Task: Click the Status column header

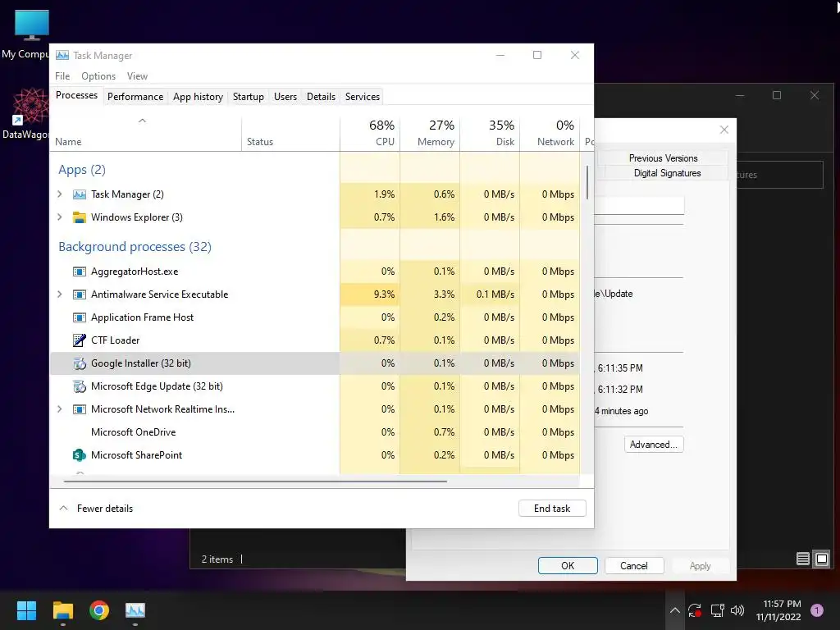Action: coord(291,133)
